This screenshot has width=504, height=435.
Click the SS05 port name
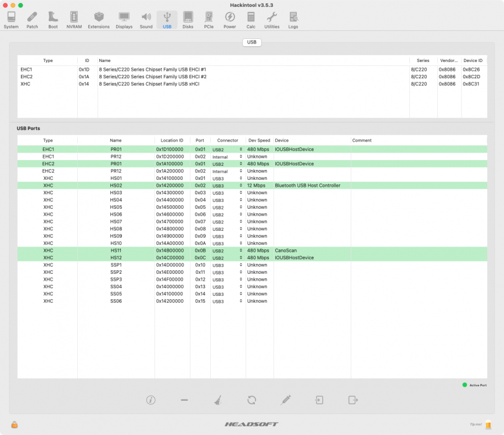click(116, 293)
